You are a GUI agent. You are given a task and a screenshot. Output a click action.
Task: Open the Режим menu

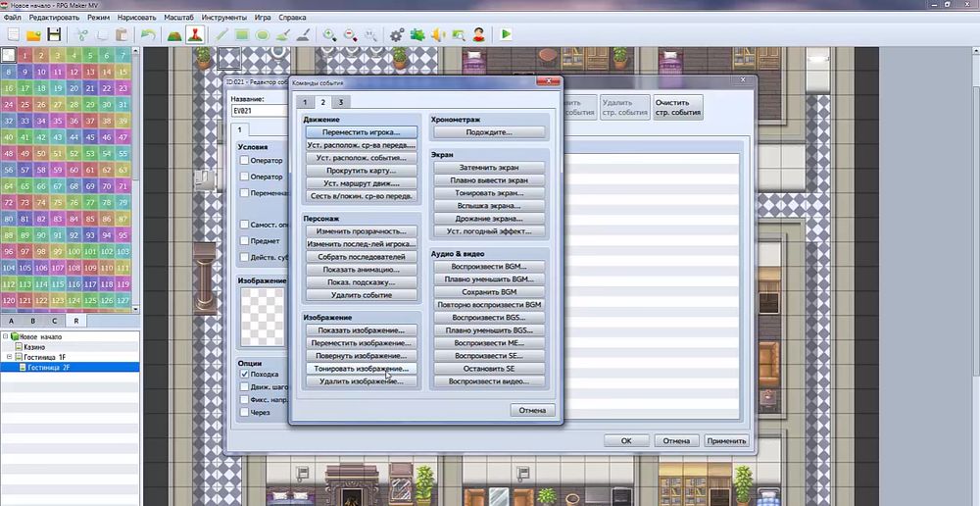(x=98, y=17)
